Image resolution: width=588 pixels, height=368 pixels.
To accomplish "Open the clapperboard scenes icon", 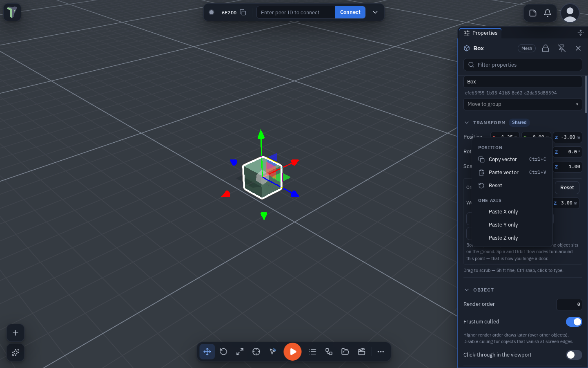I will point(361,352).
